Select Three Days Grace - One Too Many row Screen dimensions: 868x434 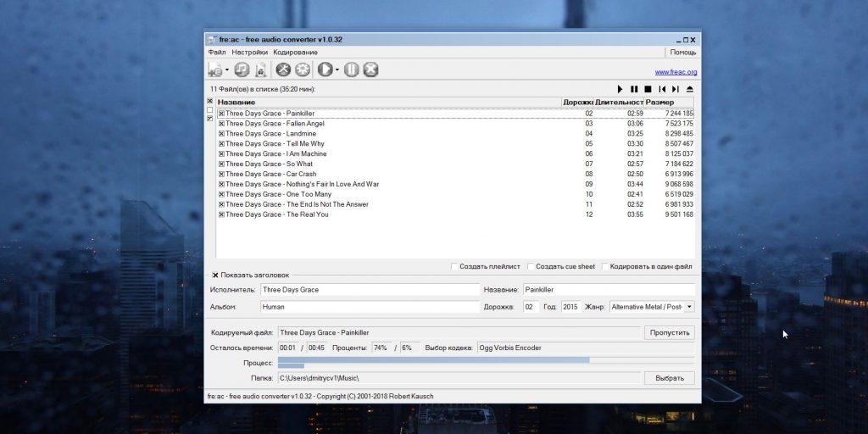pos(455,194)
